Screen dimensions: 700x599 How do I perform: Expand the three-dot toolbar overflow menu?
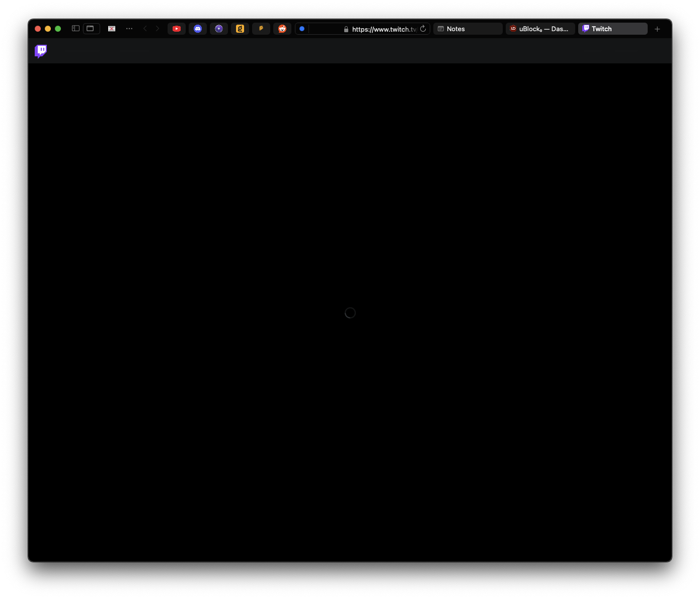tap(129, 29)
